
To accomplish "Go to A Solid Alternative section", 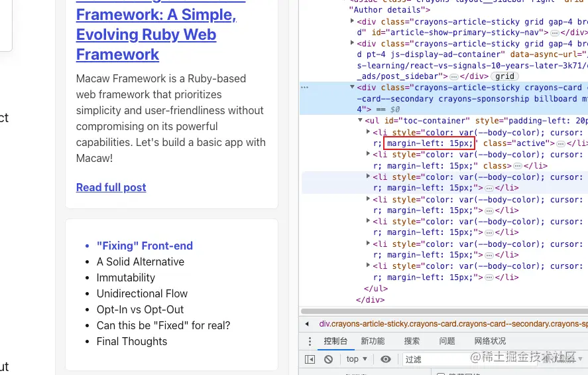I will (141, 262).
